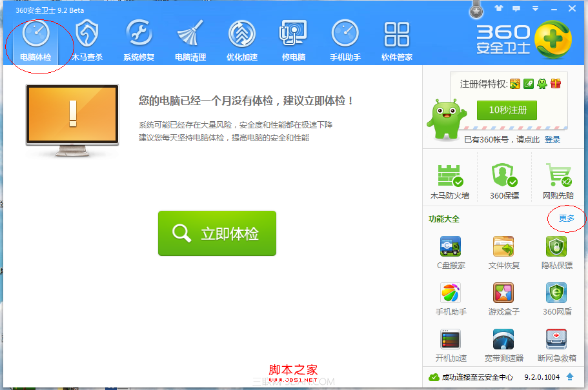Follow the 登录 login link
The height and width of the screenshot is (390, 588).
coord(553,140)
